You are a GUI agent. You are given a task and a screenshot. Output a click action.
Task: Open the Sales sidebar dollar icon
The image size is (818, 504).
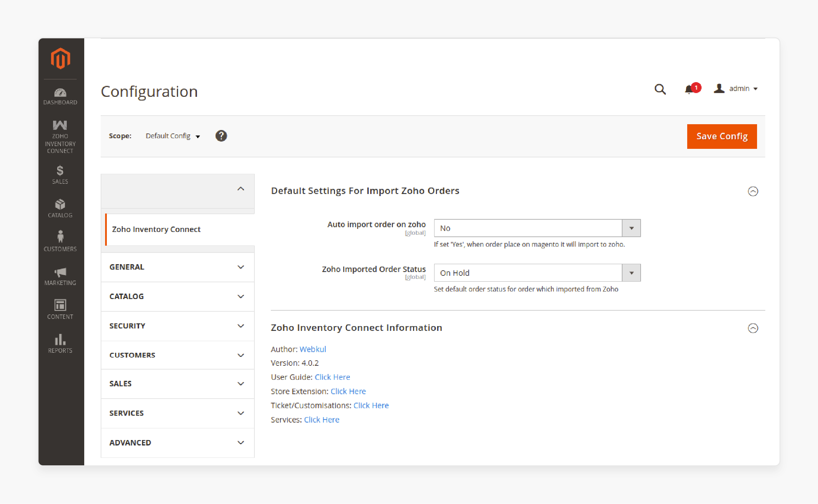pos(60,175)
